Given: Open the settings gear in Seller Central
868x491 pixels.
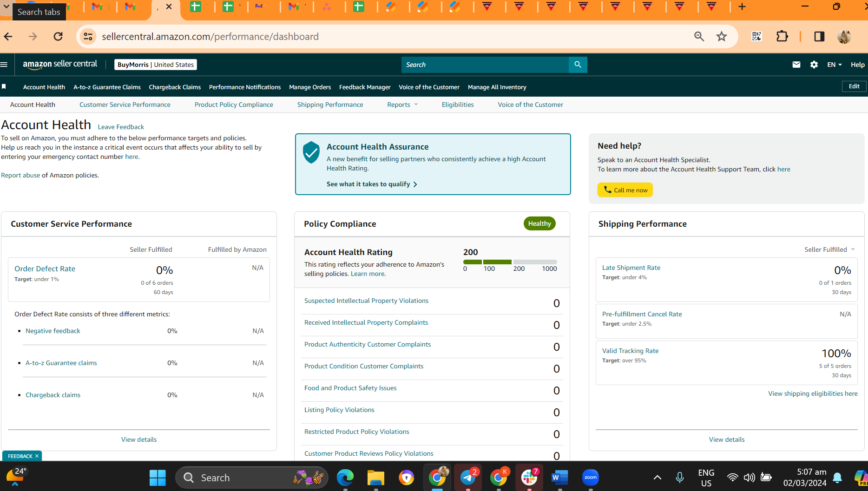Looking at the screenshot, I should (x=814, y=65).
